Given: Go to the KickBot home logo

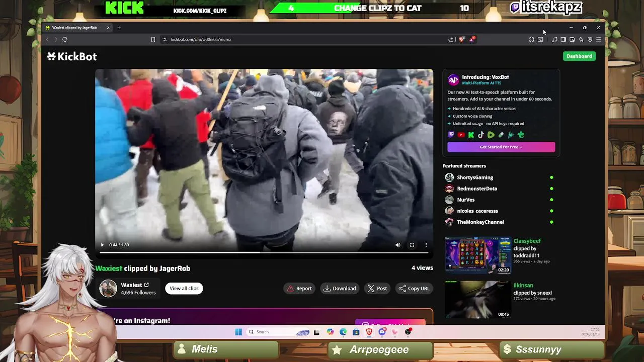Looking at the screenshot, I should [x=72, y=56].
